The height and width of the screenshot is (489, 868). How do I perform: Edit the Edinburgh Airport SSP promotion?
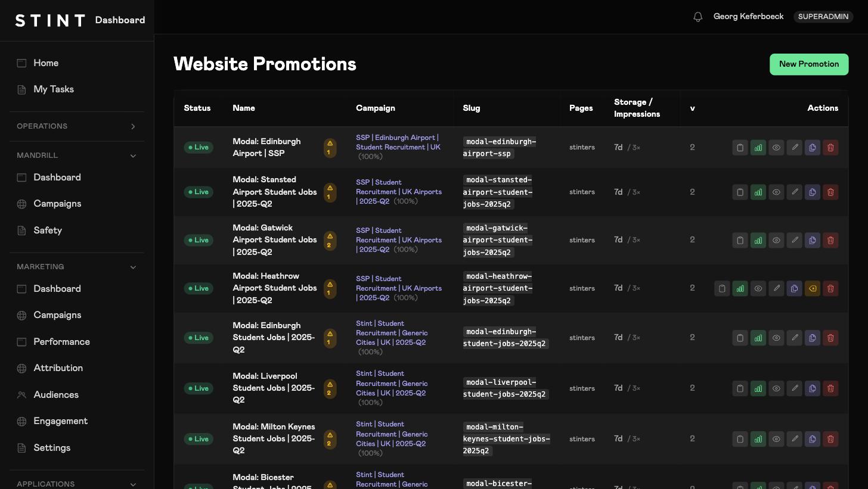point(795,148)
